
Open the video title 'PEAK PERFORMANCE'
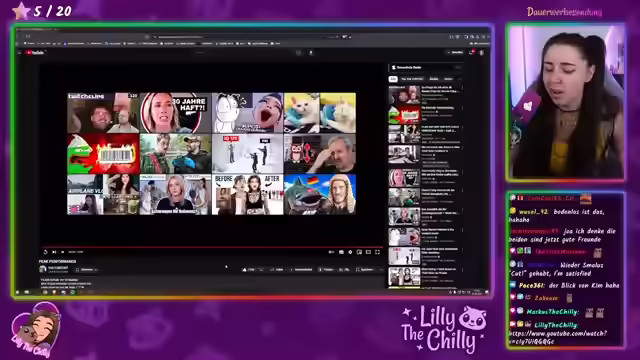(x=57, y=261)
